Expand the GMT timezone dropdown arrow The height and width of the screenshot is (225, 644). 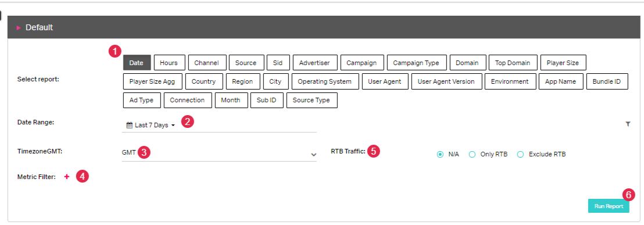click(313, 155)
